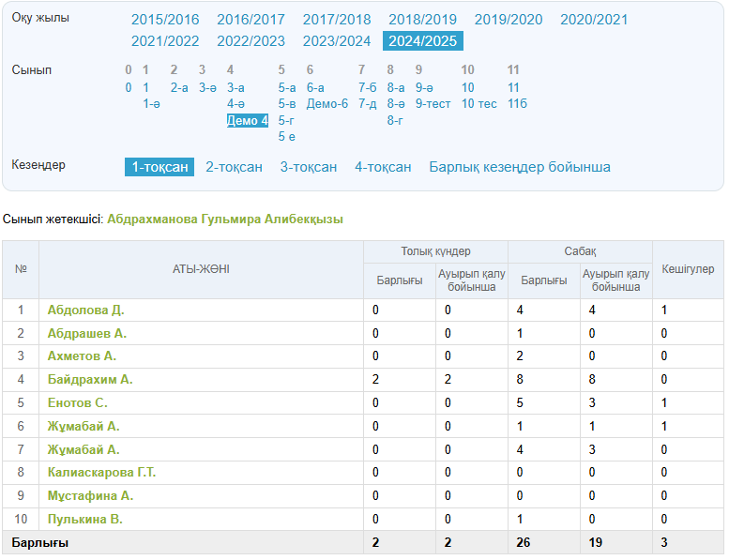Image resolution: width=729 pixels, height=560 pixels.
Task: Pick class 8-г
Action: tap(395, 120)
